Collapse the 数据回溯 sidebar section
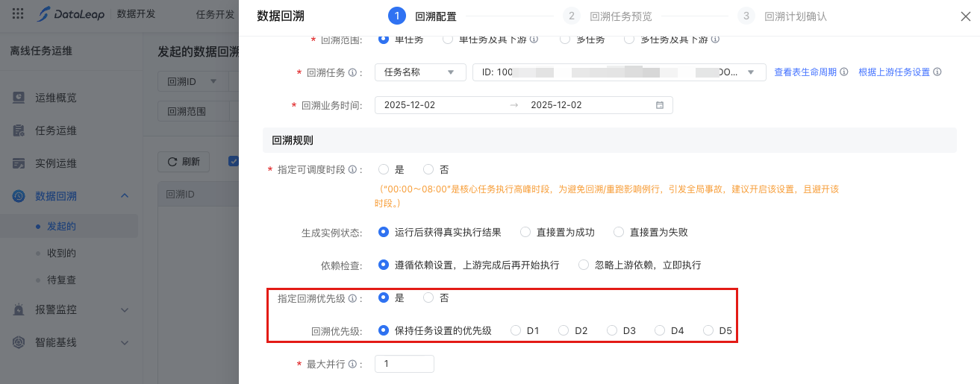Viewport: 980px width, 384px height. point(125,196)
